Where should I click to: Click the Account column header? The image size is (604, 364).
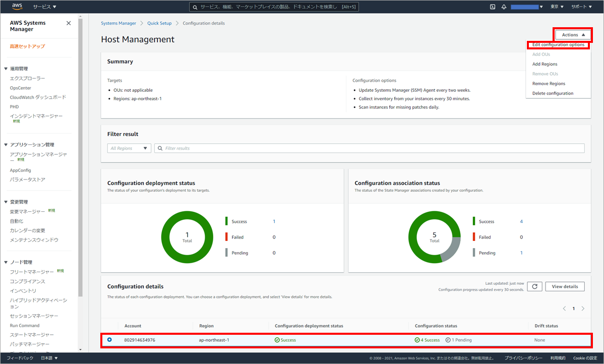pyautogui.click(x=133, y=326)
